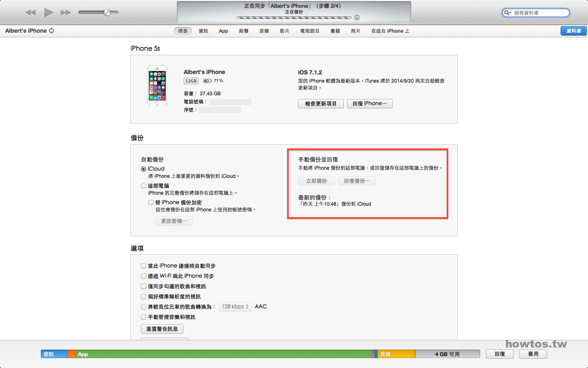Click 檢查更新項目 button
Screen dimensions: 588x368
pyautogui.click(x=321, y=104)
